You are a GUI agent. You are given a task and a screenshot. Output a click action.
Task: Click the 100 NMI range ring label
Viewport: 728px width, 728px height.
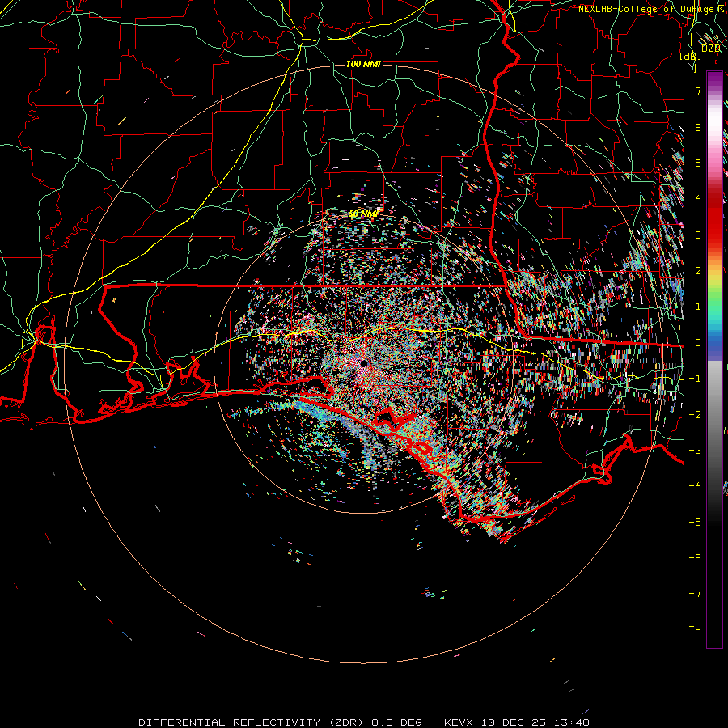click(x=363, y=64)
